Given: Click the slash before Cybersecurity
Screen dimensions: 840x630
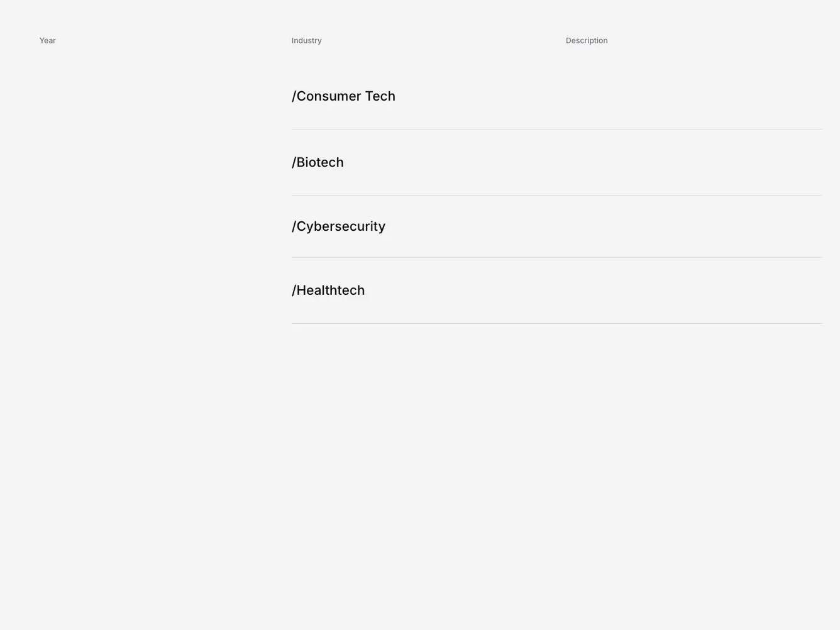Looking at the screenshot, I should pyautogui.click(x=294, y=226).
